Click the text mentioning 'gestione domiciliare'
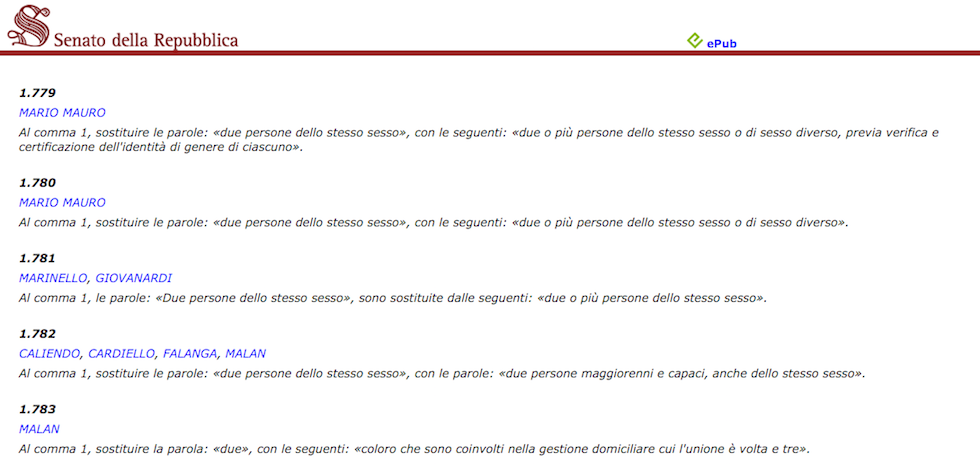This screenshot has height=471, width=980. [414, 450]
